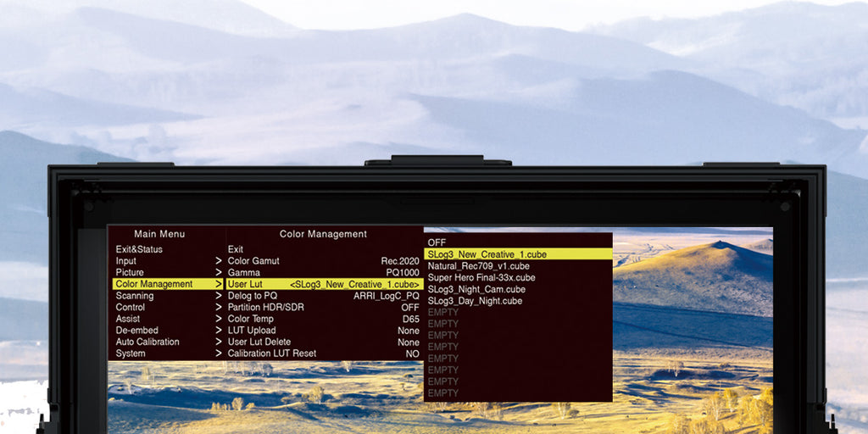Toggle Calibration LUT Reset NO value
Image resolution: width=868 pixels, height=434 pixels.
tap(413, 353)
